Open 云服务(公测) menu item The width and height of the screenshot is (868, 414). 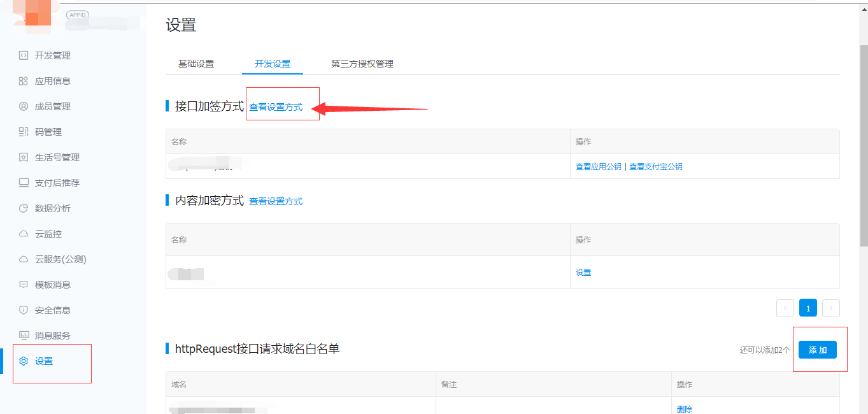tap(60, 259)
